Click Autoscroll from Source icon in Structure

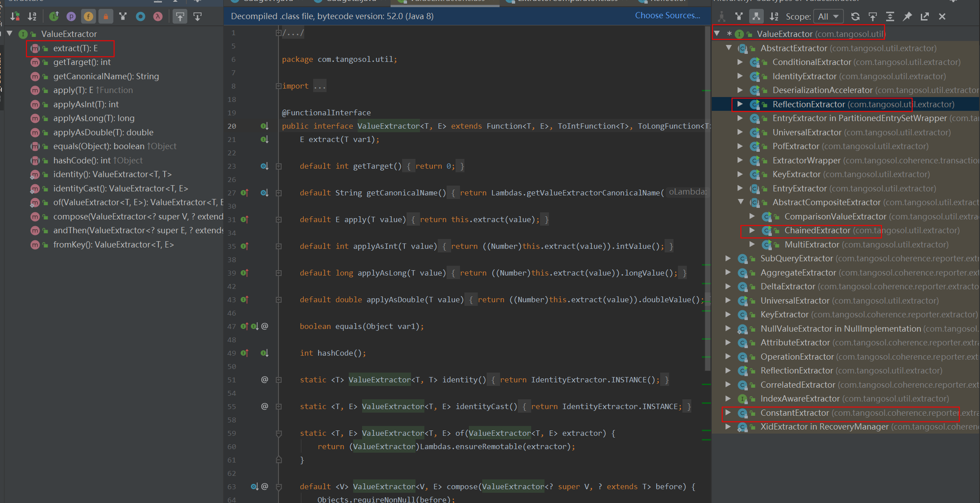(198, 16)
